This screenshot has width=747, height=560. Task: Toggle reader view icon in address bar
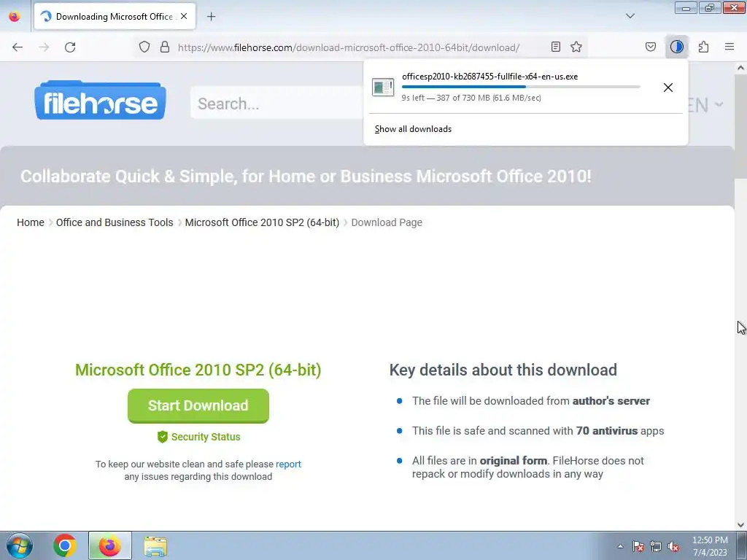click(555, 47)
